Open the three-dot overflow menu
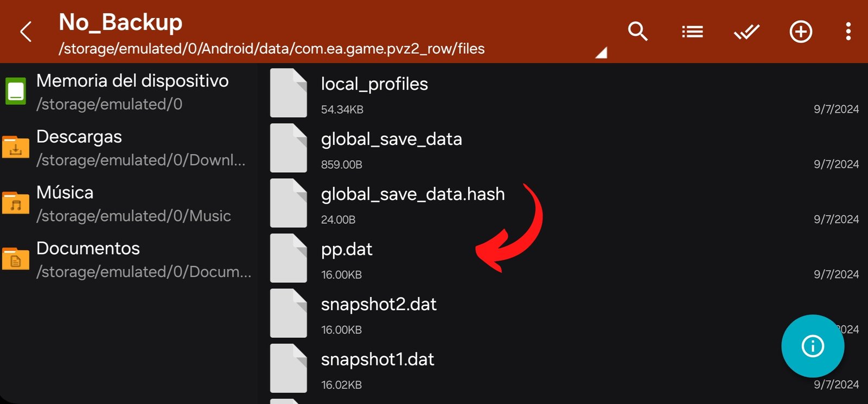 coord(848,31)
